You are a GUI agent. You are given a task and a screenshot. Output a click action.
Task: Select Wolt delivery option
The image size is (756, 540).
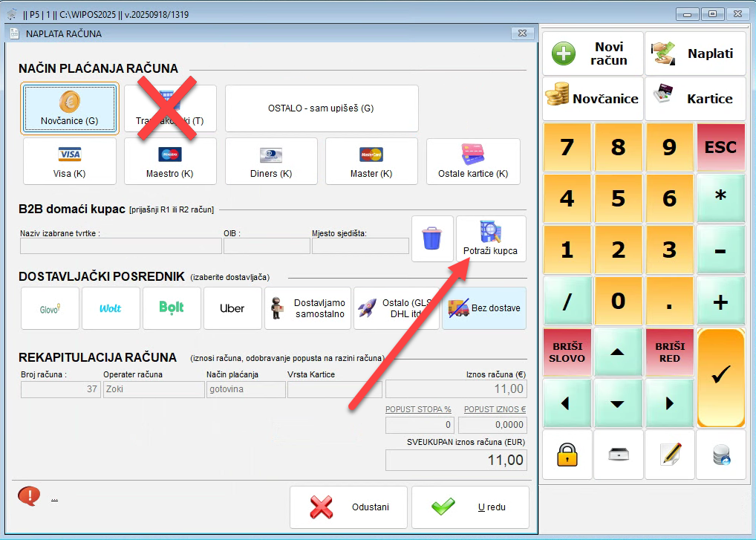point(111,308)
